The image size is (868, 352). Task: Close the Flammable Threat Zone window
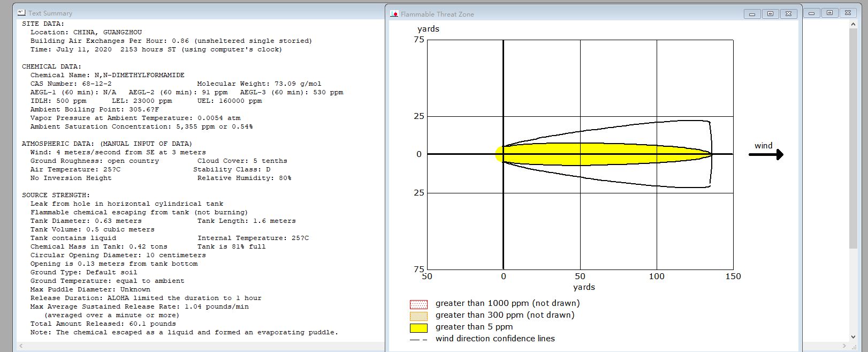coord(788,14)
